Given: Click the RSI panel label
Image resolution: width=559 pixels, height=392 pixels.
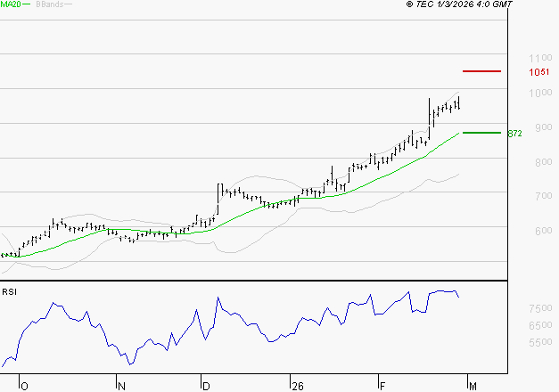Looking at the screenshot, I should 9,292.
